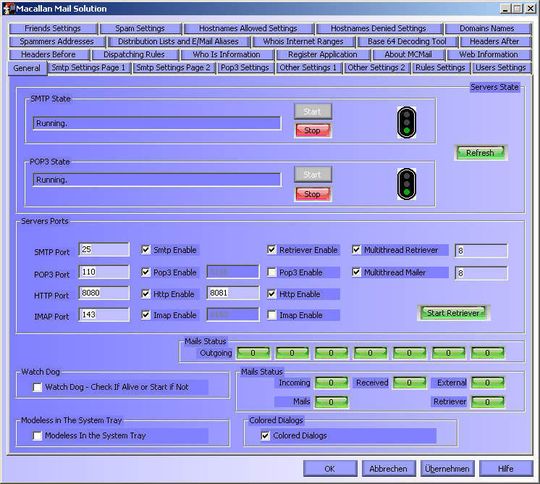Viewport: 540px width, 484px height.
Task: Toggle the second Http Enable checkbox near 8081
Action: 272,294
